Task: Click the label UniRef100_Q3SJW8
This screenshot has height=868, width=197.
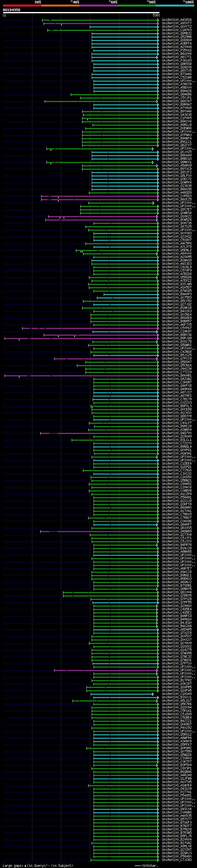Action: pyautogui.click(x=176, y=284)
